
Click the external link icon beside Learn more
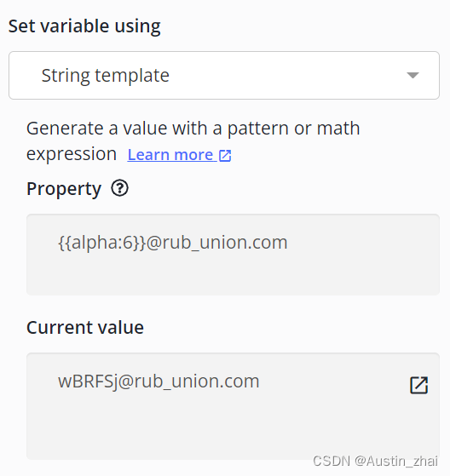point(225,156)
